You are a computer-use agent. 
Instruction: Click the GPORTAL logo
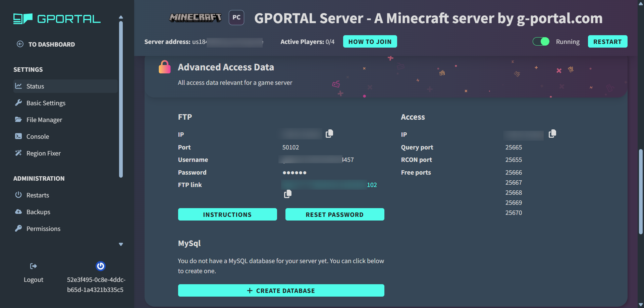[x=57, y=19]
